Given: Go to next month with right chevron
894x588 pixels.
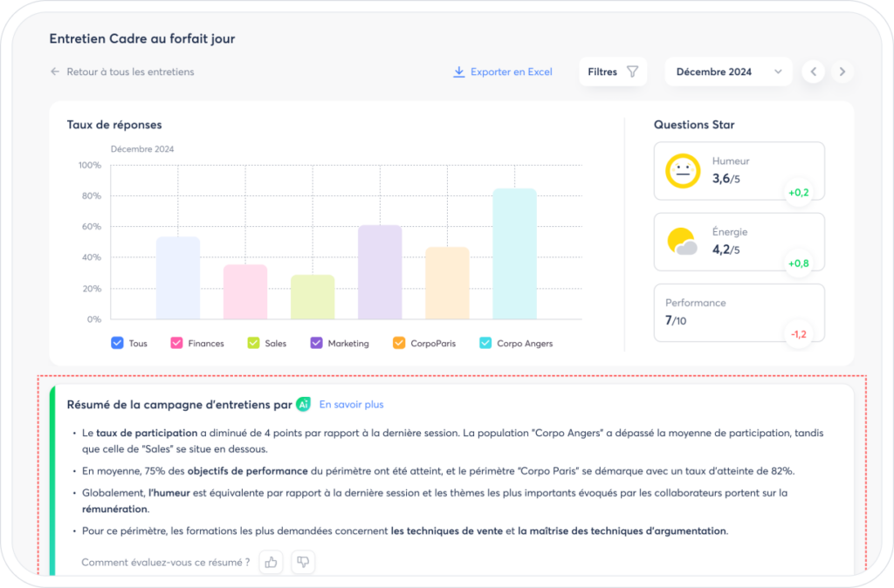Looking at the screenshot, I should tap(842, 72).
